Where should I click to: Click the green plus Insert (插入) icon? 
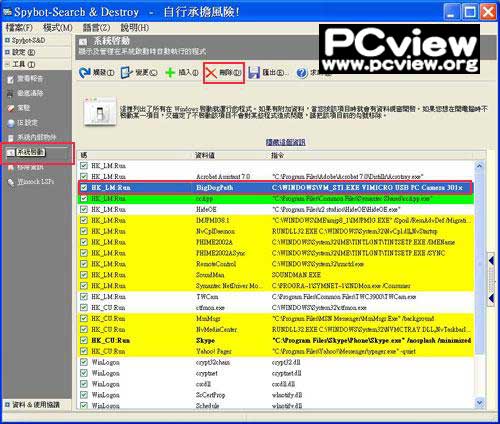point(170,72)
